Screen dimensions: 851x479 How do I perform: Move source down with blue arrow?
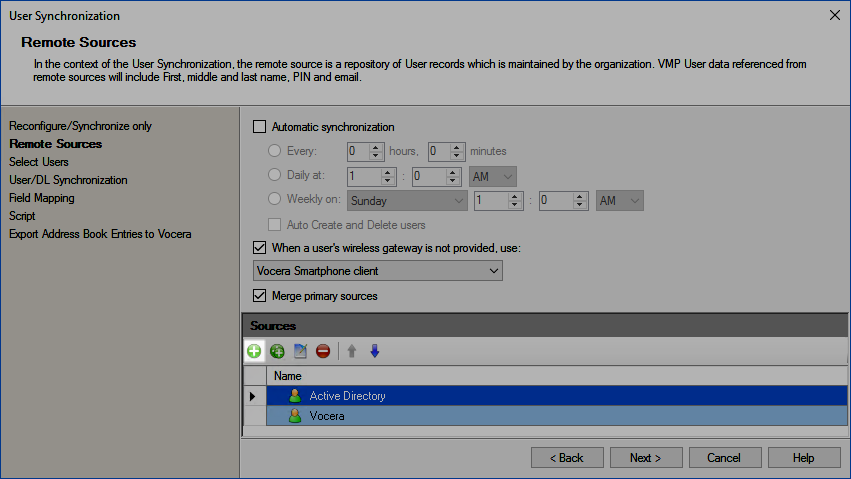pyautogui.click(x=375, y=351)
